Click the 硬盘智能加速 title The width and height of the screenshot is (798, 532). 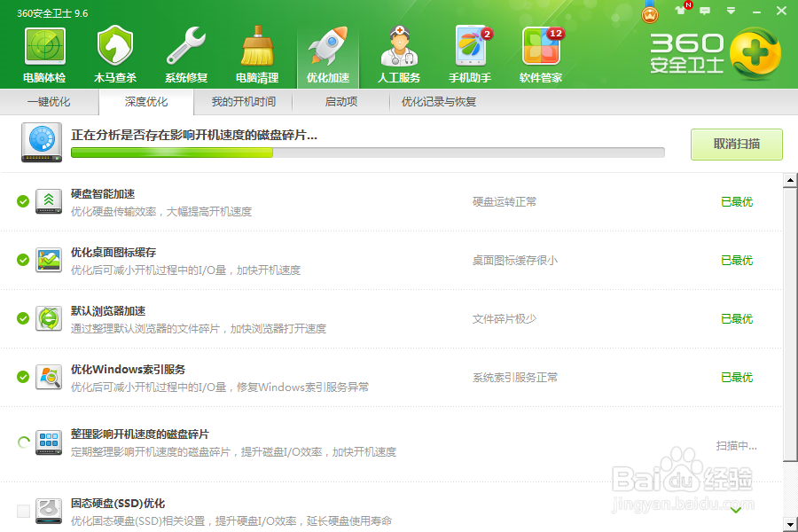point(103,193)
